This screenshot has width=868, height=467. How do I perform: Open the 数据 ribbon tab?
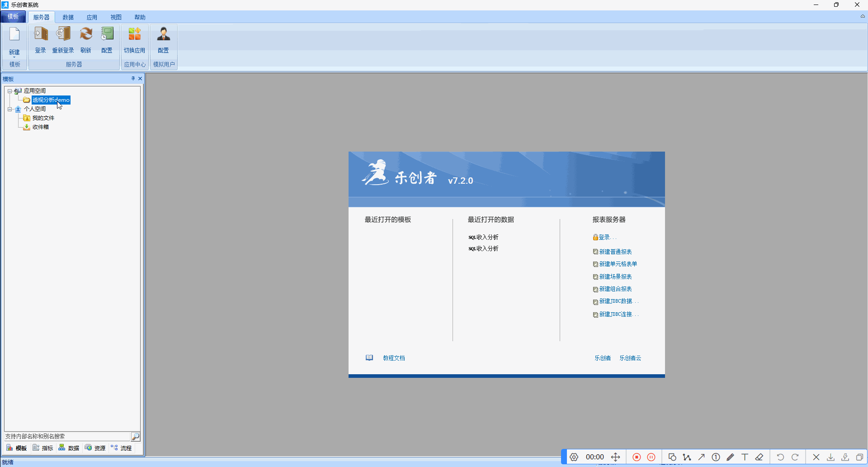click(x=68, y=17)
